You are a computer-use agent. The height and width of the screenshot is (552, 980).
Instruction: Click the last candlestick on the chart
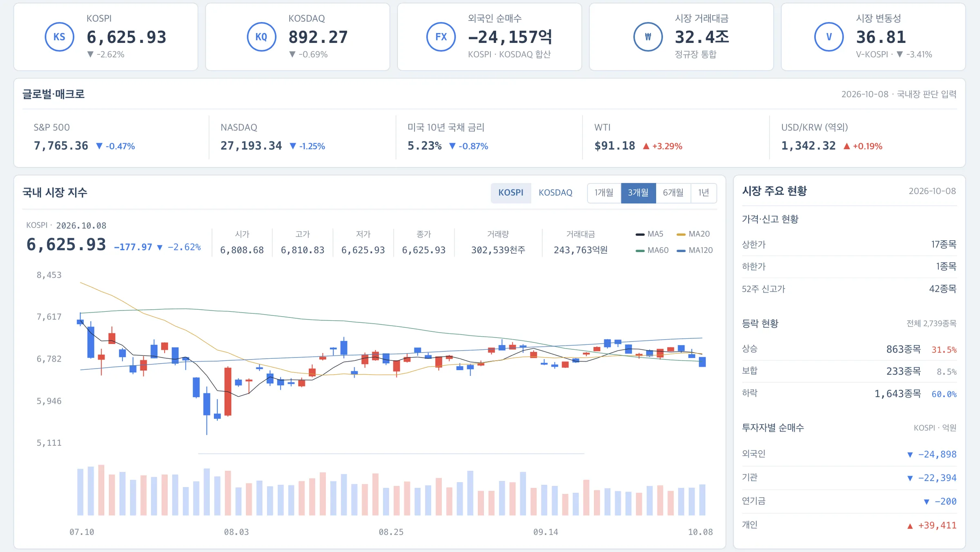tap(702, 362)
